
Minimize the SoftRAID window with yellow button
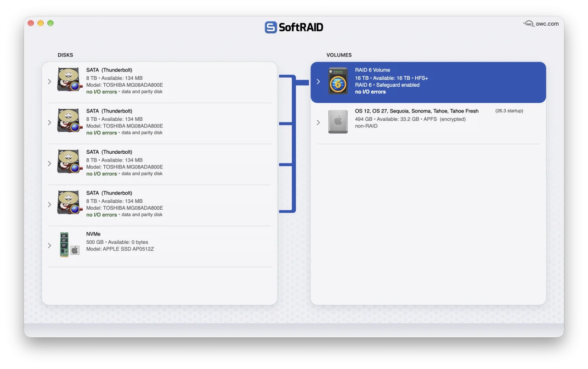(x=40, y=23)
